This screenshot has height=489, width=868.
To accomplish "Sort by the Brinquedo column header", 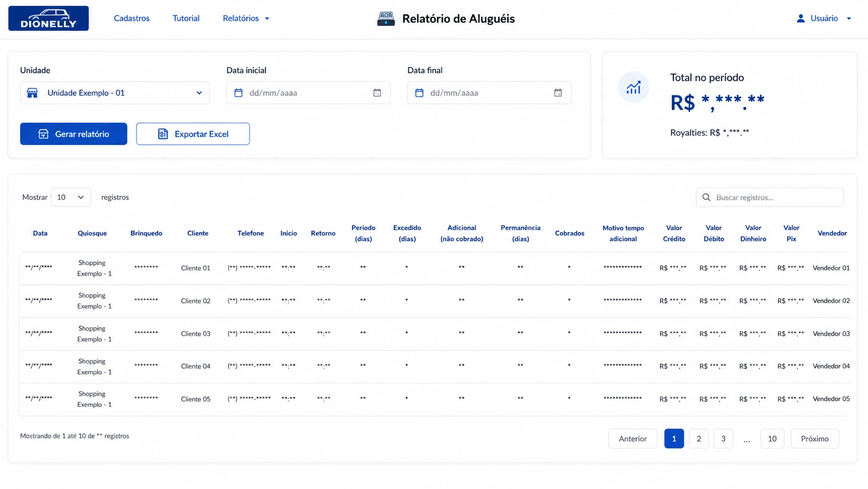I will [146, 233].
